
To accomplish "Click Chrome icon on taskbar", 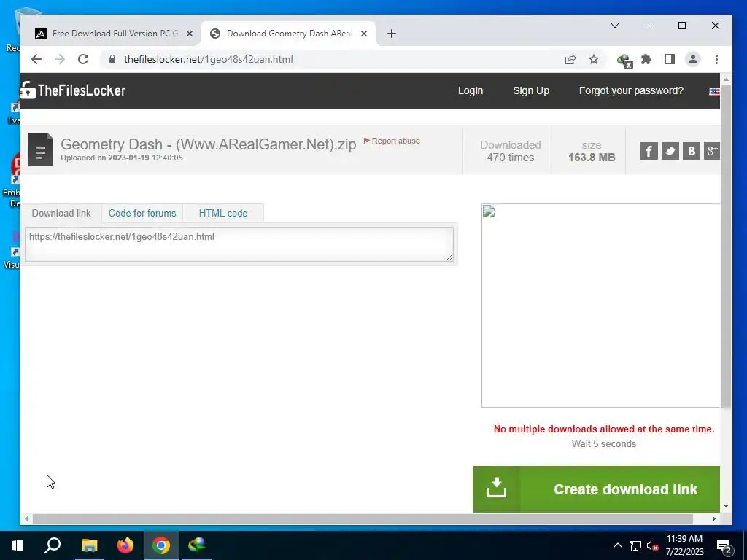I will pyautogui.click(x=161, y=545).
